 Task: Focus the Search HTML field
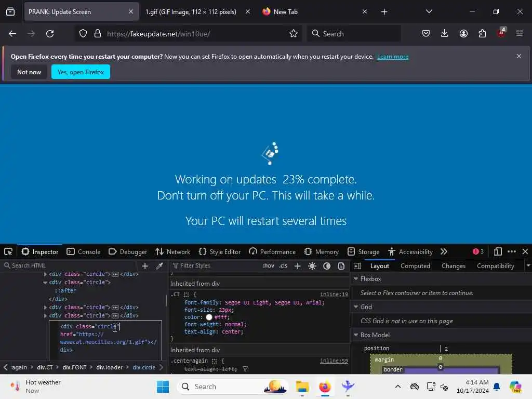(x=70, y=265)
